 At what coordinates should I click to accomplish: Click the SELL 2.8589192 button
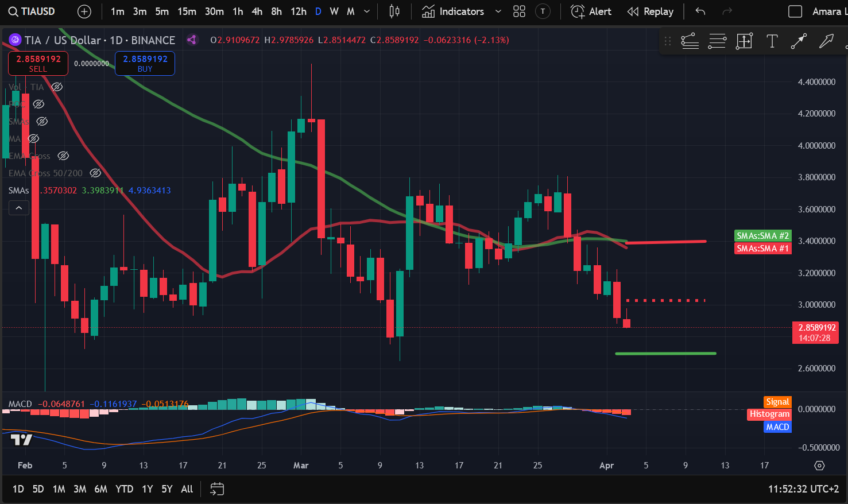point(38,63)
